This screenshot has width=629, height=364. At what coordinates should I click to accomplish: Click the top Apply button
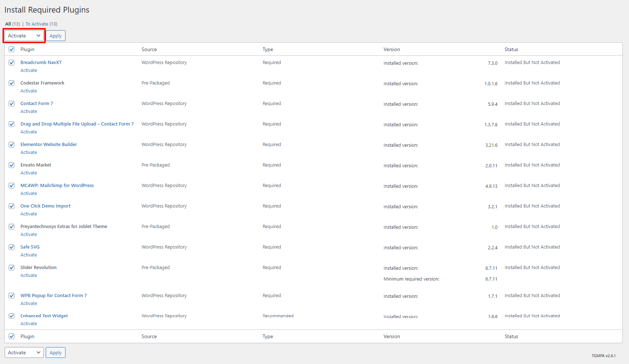coord(56,36)
